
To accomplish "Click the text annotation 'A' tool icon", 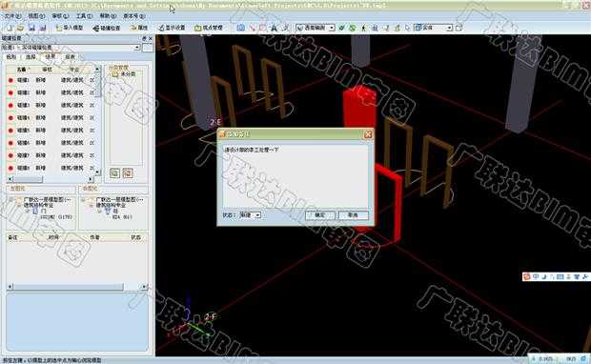I will (274, 28).
